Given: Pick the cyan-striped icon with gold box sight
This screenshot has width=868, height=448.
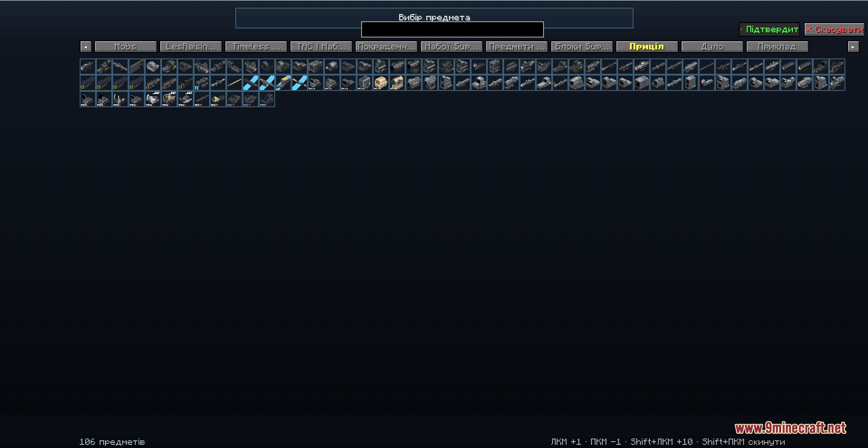Looking at the screenshot, I should (x=283, y=83).
